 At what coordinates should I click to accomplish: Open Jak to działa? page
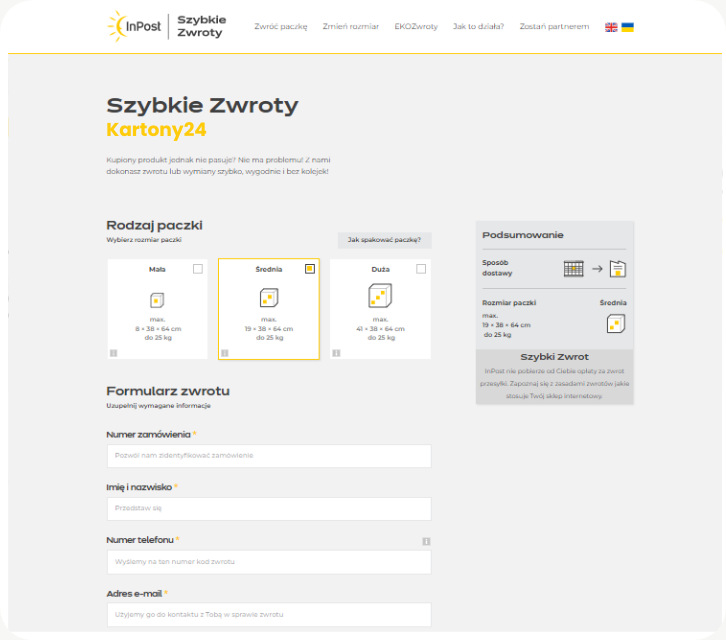pyautogui.click(x=478, y=26)
